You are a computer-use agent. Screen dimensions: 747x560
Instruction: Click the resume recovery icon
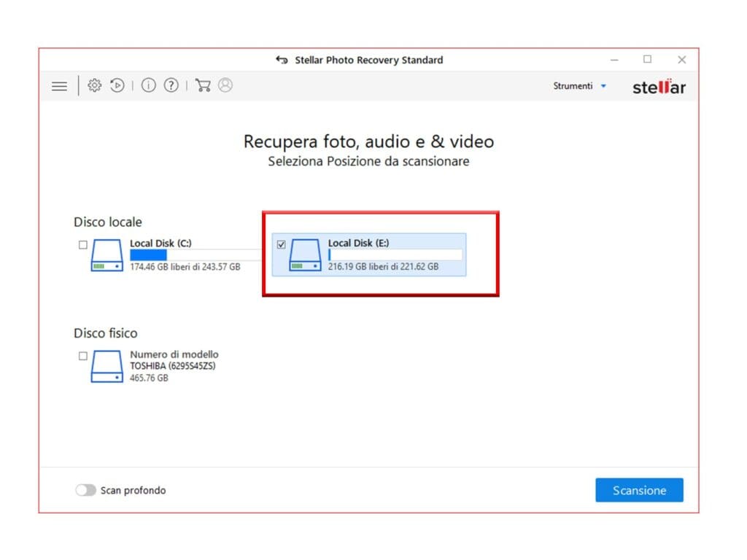(117, 85)
